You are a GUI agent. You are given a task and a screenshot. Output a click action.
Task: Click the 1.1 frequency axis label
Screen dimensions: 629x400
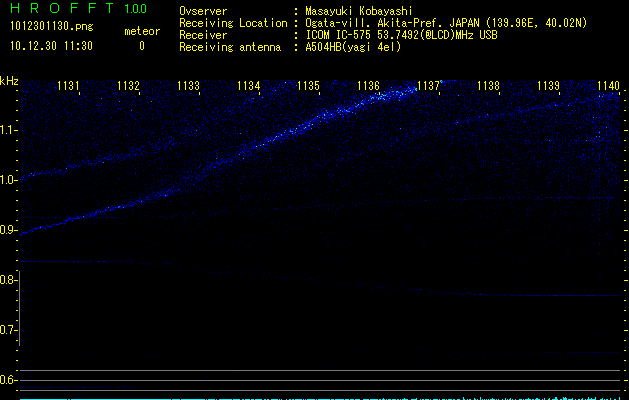pyautogui.click(x=8, y=130)
